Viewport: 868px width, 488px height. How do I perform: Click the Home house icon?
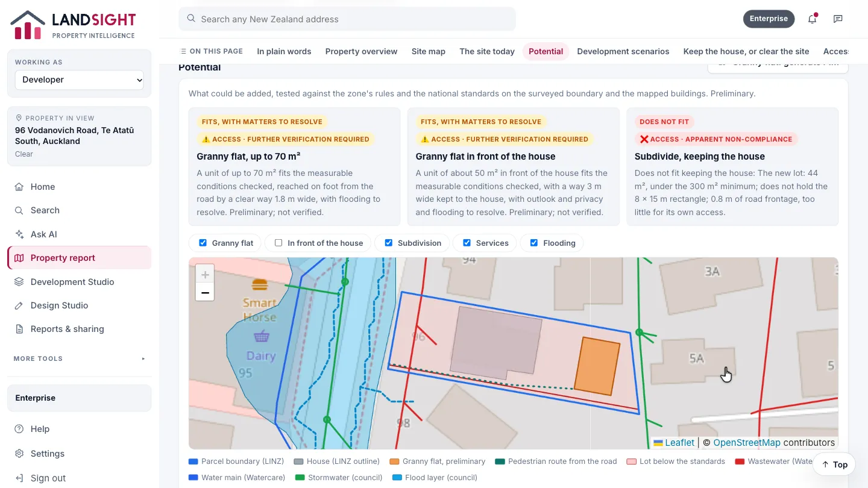tap(19, 187)
